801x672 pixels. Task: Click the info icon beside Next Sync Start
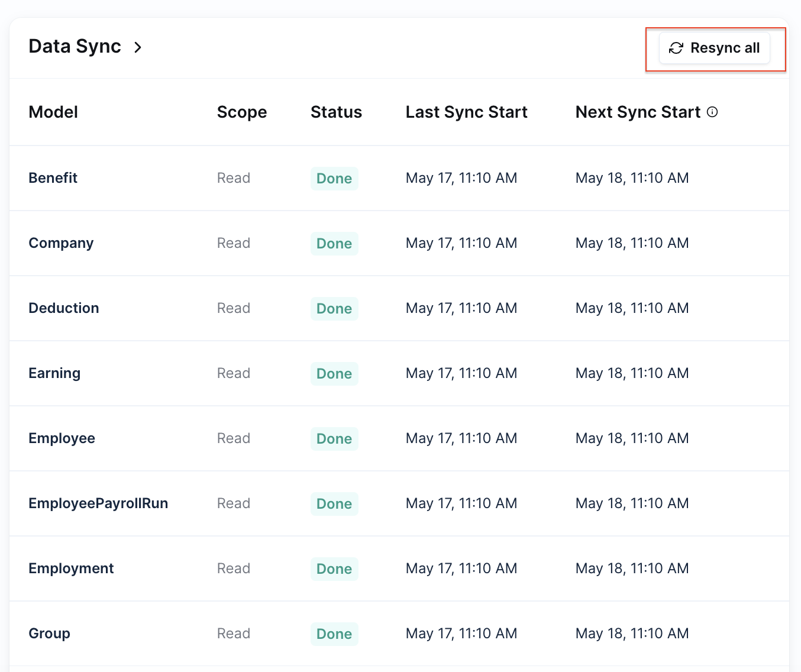pyautogui.click(x=712, y=112)
